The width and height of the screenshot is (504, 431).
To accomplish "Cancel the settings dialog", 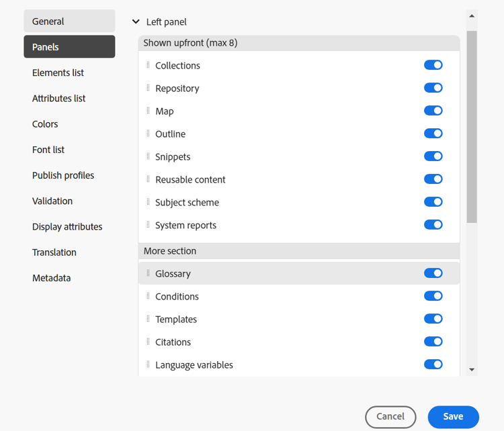I will click(x=390, y=417).
